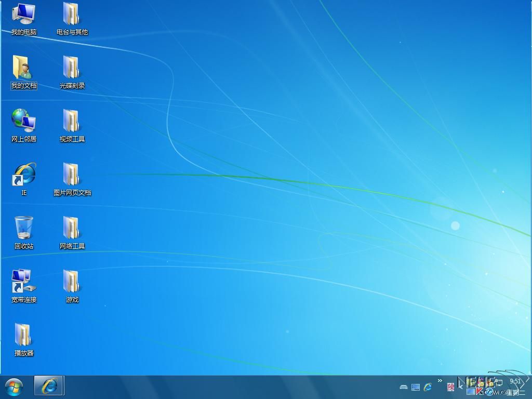Select the 视频工具 folder icon

coord(72,126)
